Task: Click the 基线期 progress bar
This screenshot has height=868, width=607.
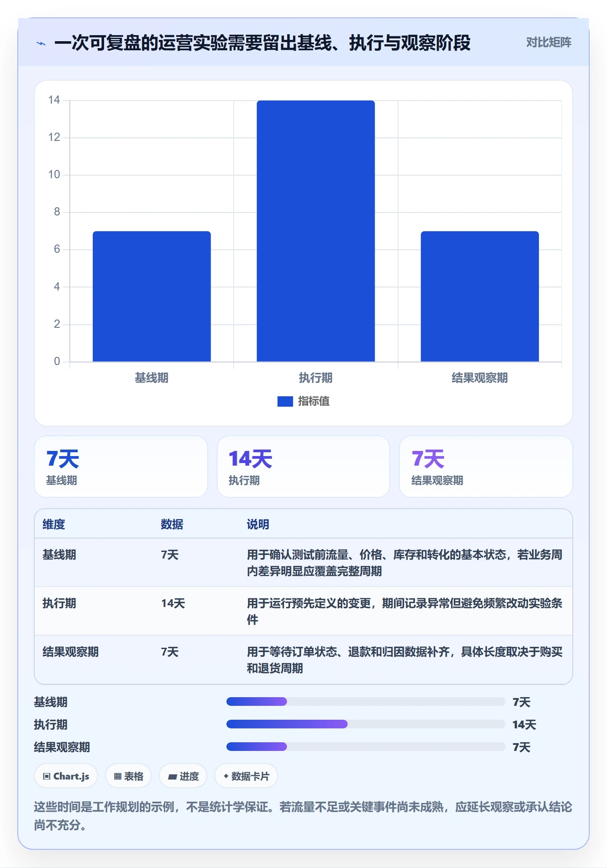Action: coord(366,702)
